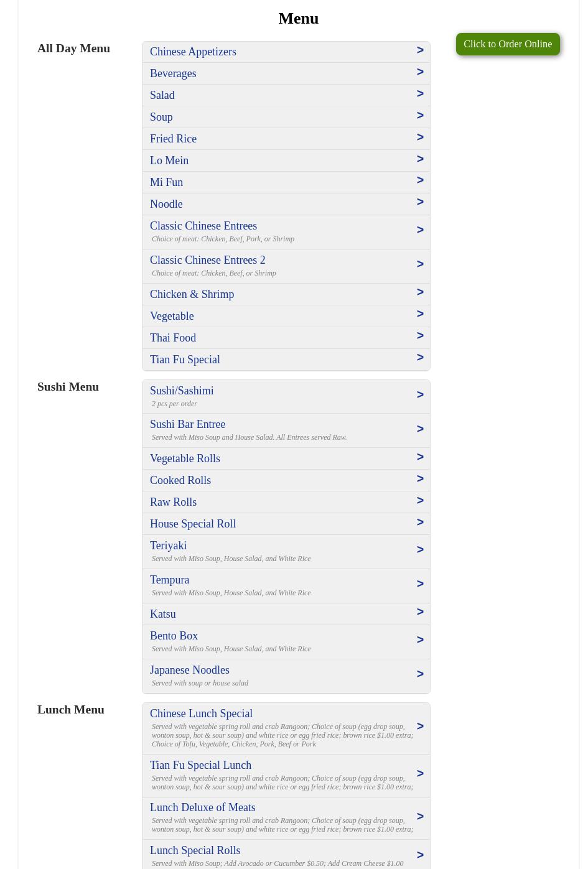
Task: Expand the Chinese Lunch Special section
Action: pos(201,713)
